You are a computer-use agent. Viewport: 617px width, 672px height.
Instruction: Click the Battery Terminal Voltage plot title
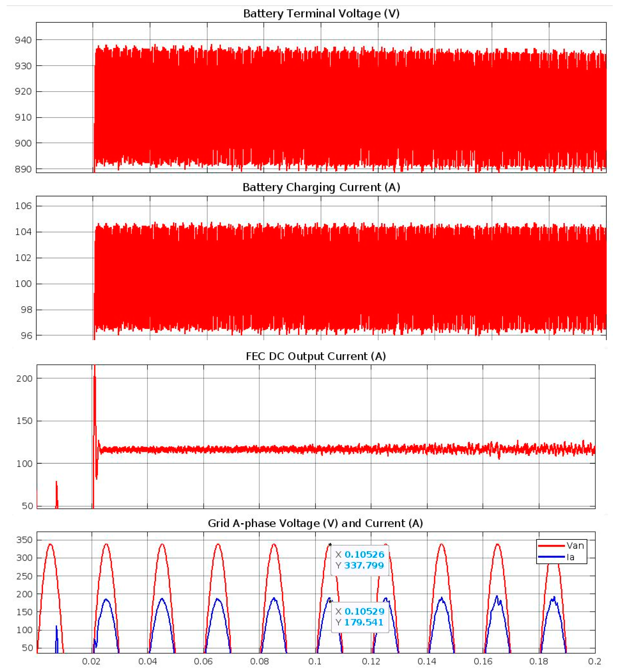click(321, 14)
